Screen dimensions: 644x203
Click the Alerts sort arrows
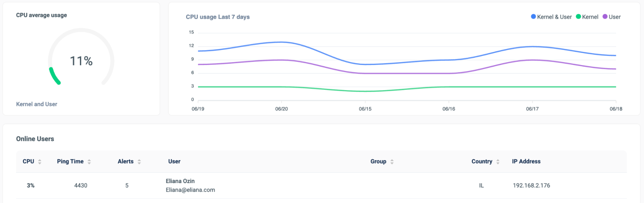click(x=139, y=162)
